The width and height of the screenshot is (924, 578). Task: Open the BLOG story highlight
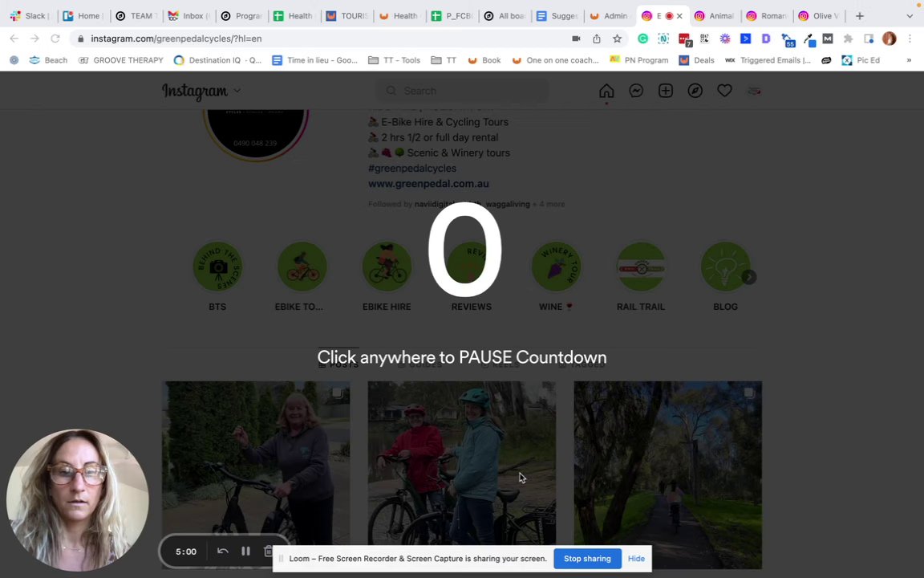[x=725, y=267]
